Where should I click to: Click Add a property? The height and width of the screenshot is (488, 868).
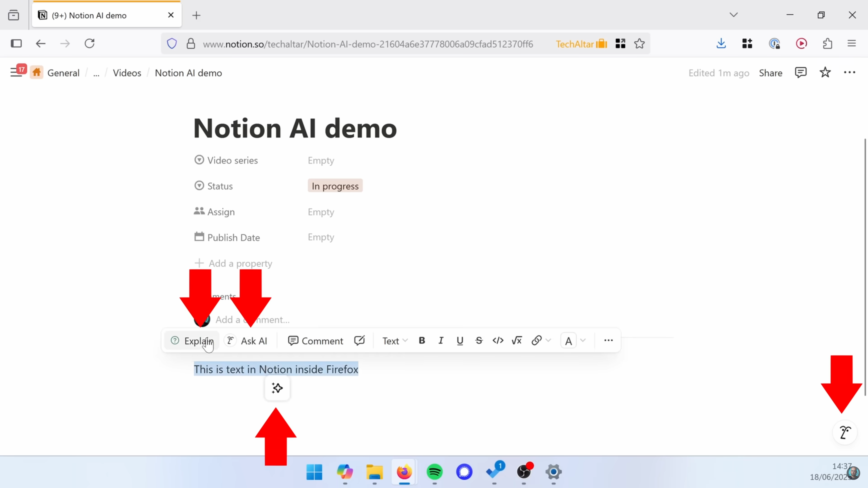point(233,263)
